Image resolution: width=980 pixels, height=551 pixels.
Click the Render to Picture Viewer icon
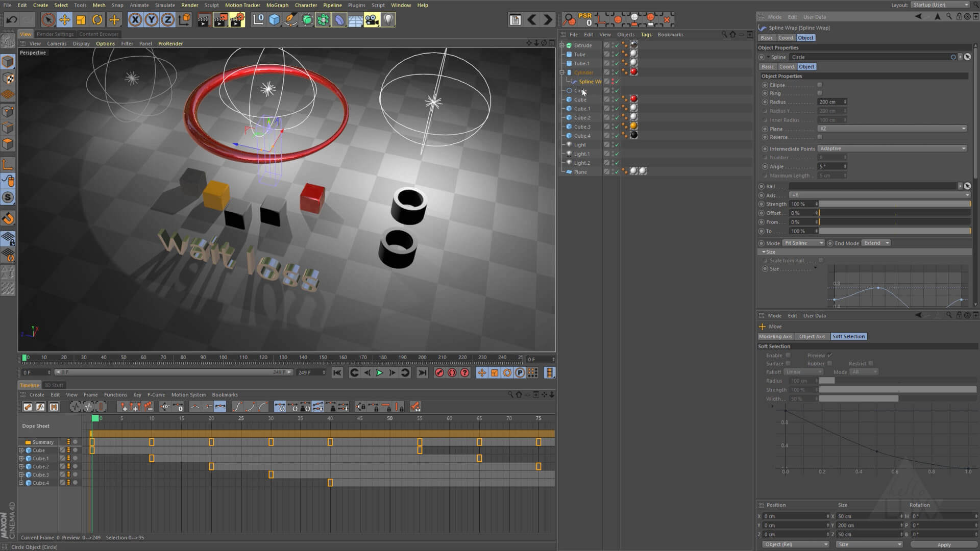point(220,20)
